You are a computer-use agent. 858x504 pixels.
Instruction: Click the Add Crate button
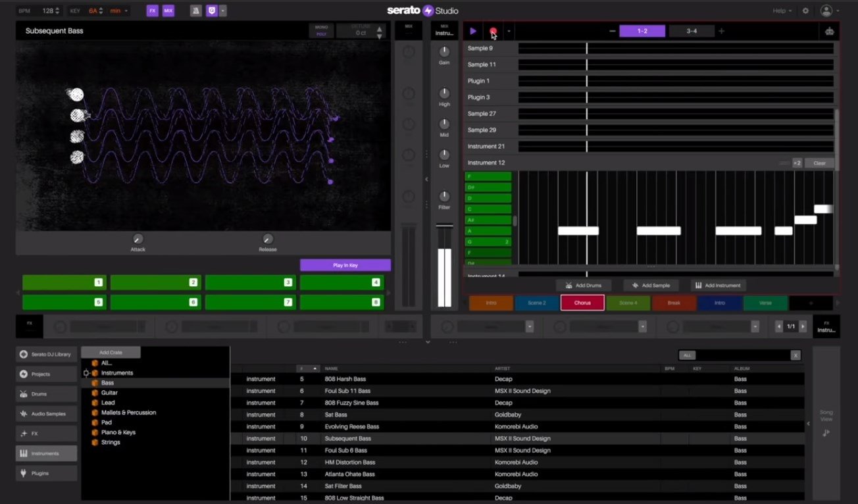111,352
